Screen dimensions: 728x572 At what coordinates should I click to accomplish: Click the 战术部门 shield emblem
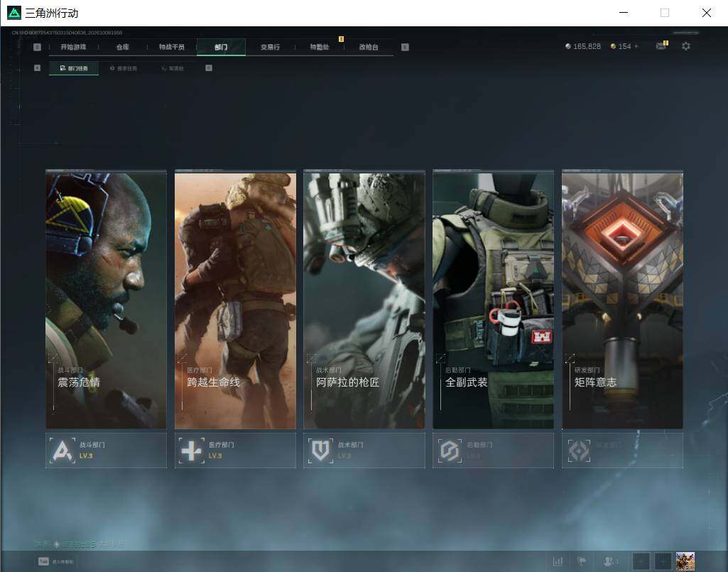pos(320,450)
